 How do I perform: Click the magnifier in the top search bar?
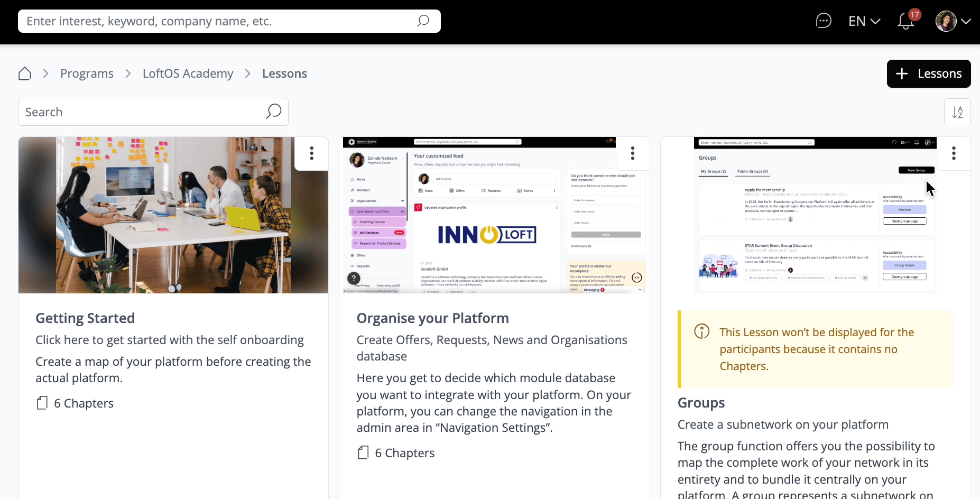point(423,21)
